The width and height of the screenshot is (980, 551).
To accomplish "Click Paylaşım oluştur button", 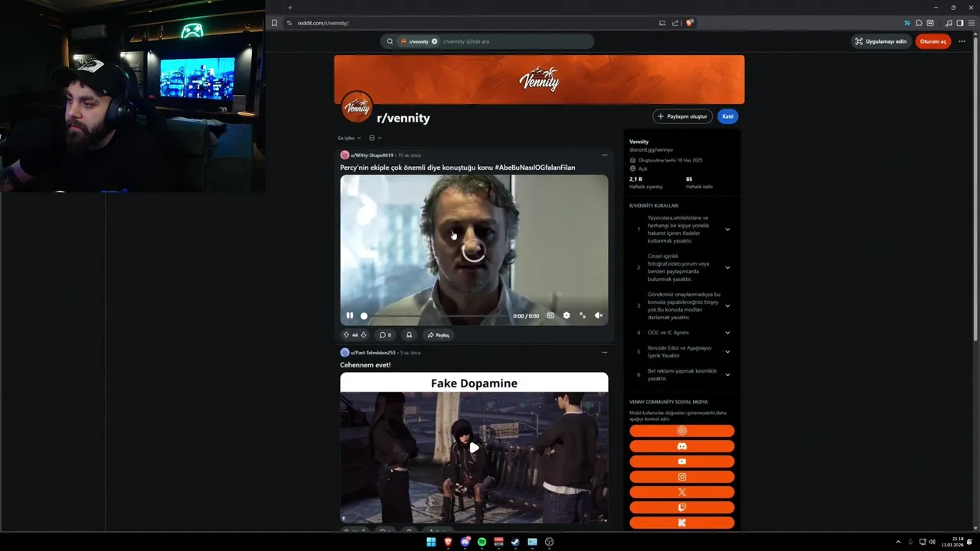I will click(x=682, y=116).
